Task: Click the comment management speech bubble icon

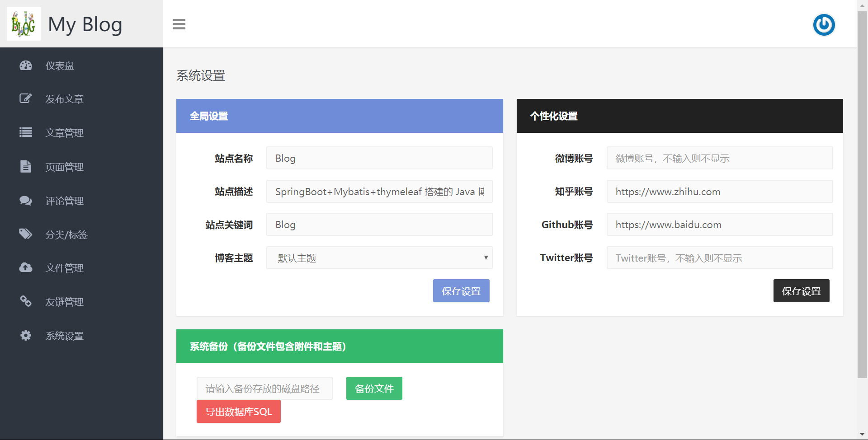Action: [26, 201]
